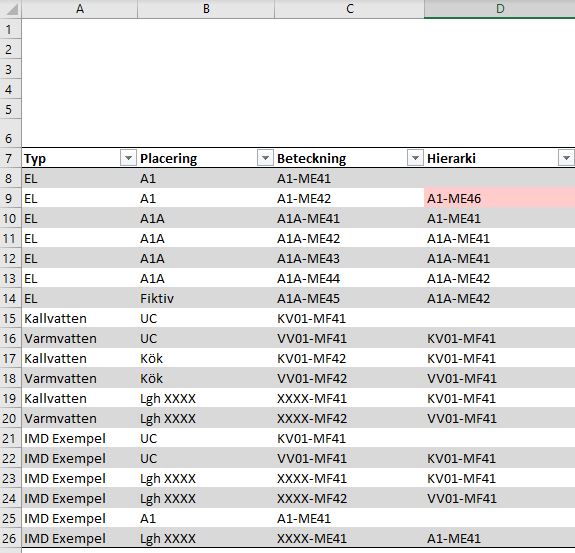This screenshot has height=553, width=575.
Task: Select column A header
Action: click(80, 9)
